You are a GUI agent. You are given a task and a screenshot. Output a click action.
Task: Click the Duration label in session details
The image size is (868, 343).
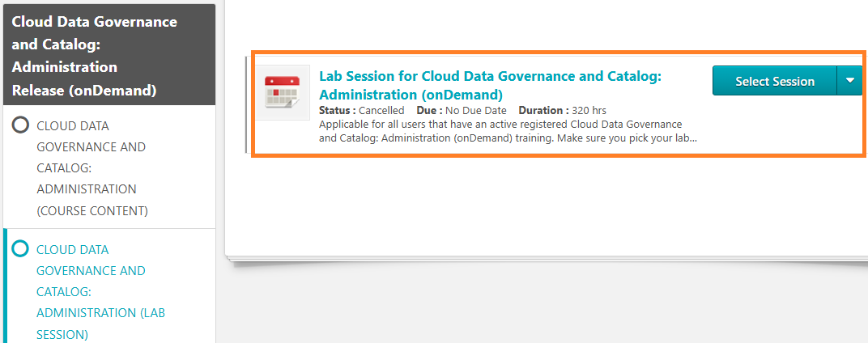pyautogui.click(x=543, y=110)
